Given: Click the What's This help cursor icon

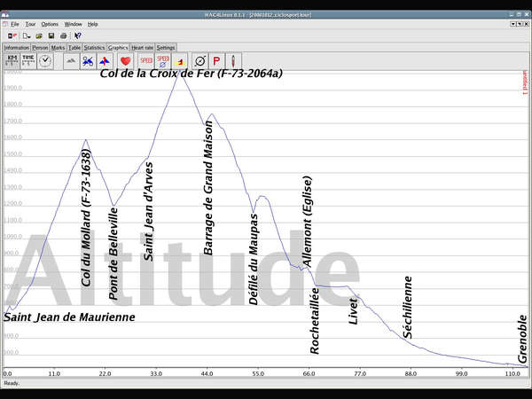Looking at the screenshot, I should coord(78,35).
